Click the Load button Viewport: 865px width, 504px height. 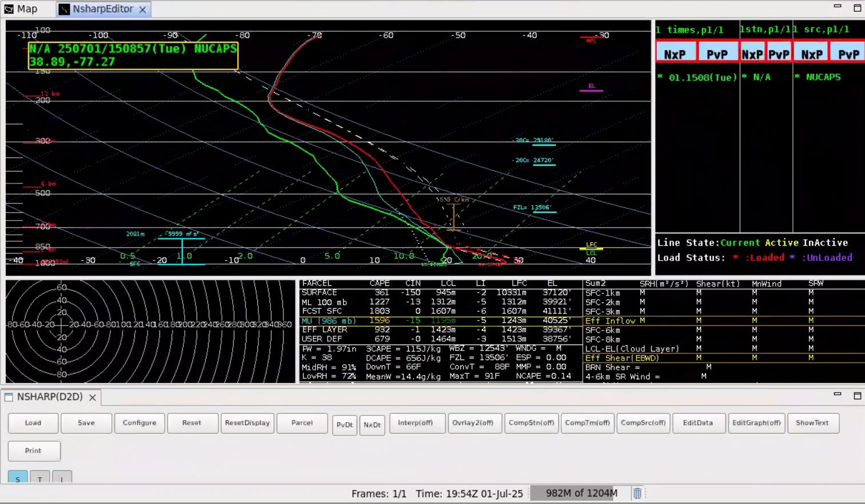(x=33, y=423)
